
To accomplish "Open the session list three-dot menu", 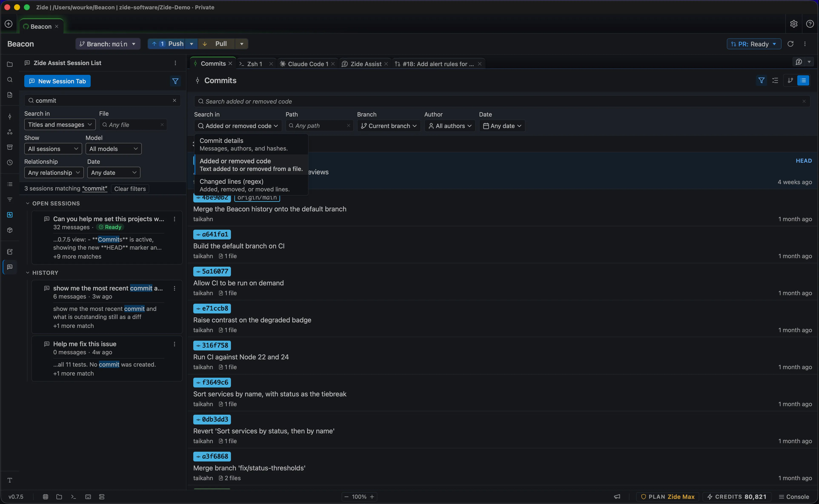I will pyautogui.click(x=175, y=63).
